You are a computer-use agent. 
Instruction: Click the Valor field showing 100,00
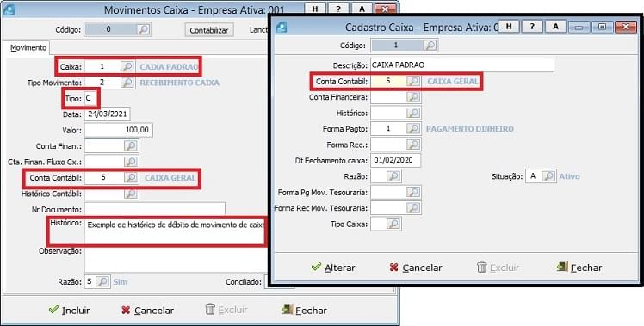119,130
